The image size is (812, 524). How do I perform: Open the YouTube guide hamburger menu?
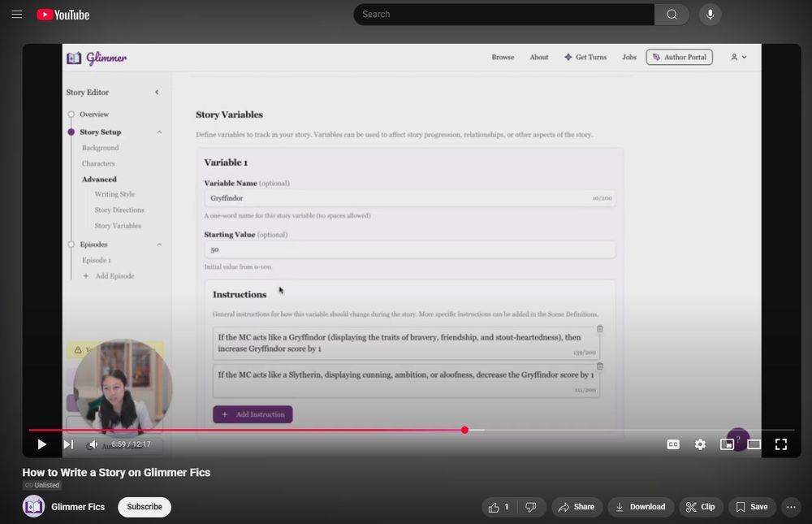pyautogui.click(x=16, y=15)
